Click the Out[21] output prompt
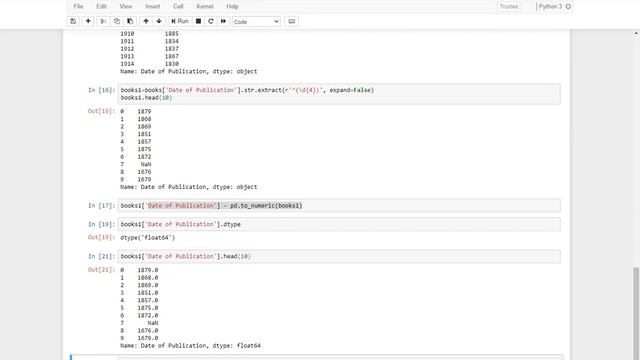Image resolution: width=640 pixels, height=360 pixels. click(x=101, y=270)
